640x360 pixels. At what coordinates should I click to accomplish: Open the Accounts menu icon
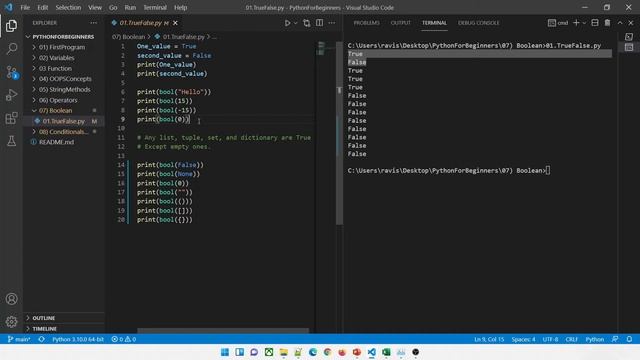(x=11, y=299)
